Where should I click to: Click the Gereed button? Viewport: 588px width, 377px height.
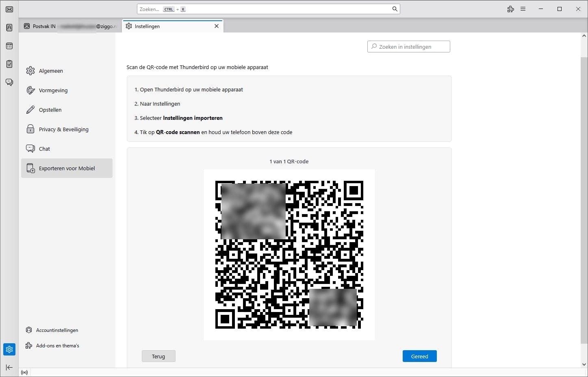pos(419,356)
